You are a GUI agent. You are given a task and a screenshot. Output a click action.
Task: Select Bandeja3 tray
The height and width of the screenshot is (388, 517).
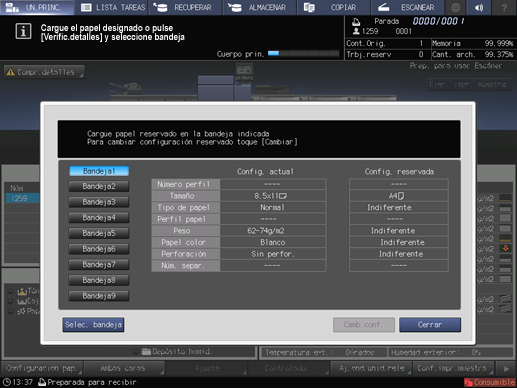[99, 202]
